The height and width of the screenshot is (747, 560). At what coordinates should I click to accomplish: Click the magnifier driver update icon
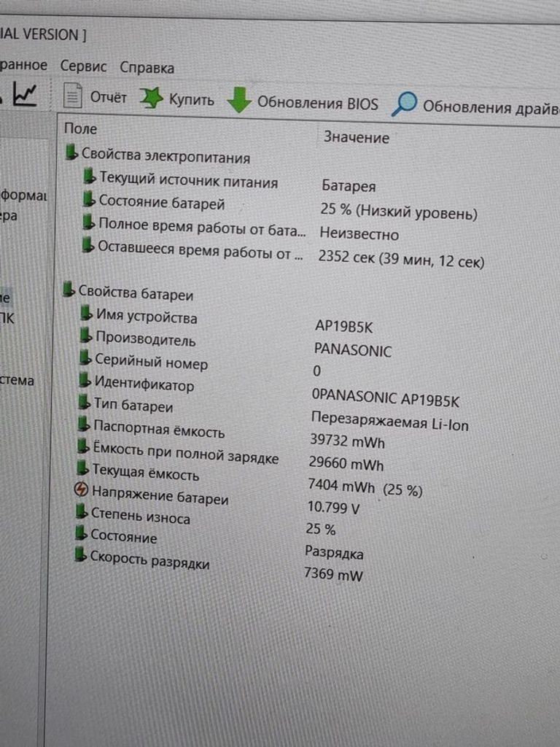pos(404,104)
